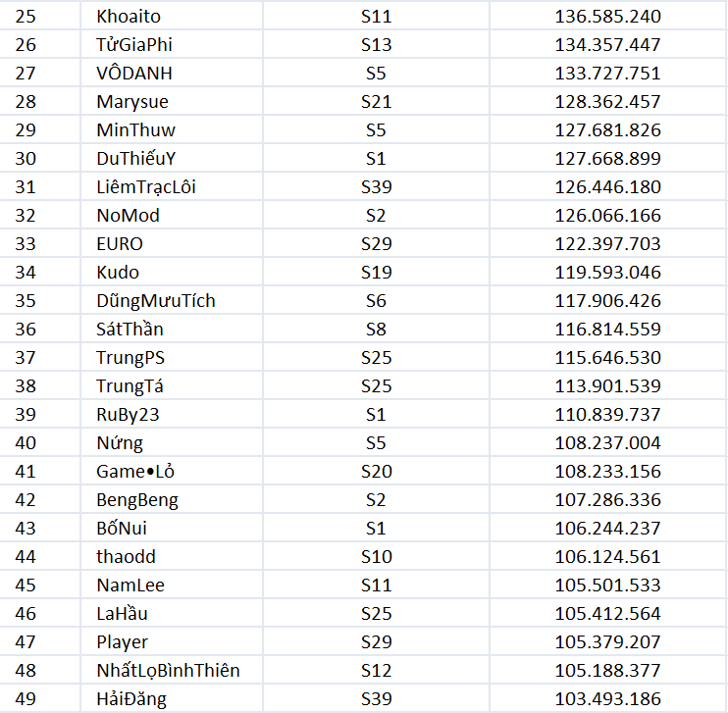The width and height of the screenshot is (728, 713).
Task: Click rank number 44 cell
Action: click(x=40, y=556)
